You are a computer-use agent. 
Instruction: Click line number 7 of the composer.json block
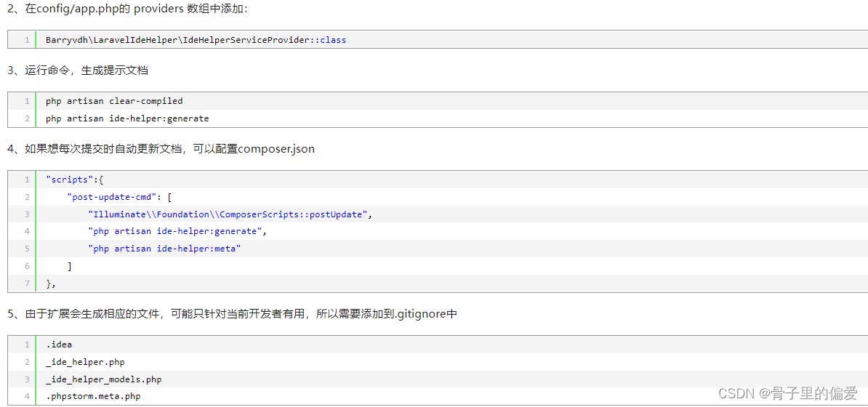point(27,283)
